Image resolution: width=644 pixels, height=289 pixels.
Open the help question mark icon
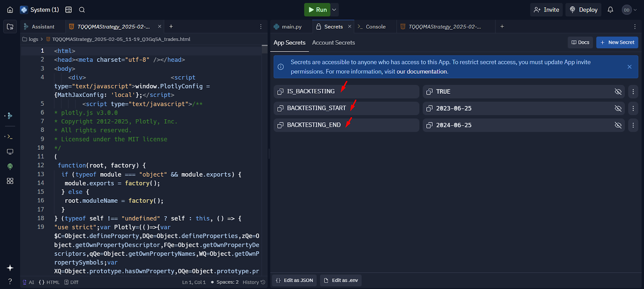[x=10, y=281]
